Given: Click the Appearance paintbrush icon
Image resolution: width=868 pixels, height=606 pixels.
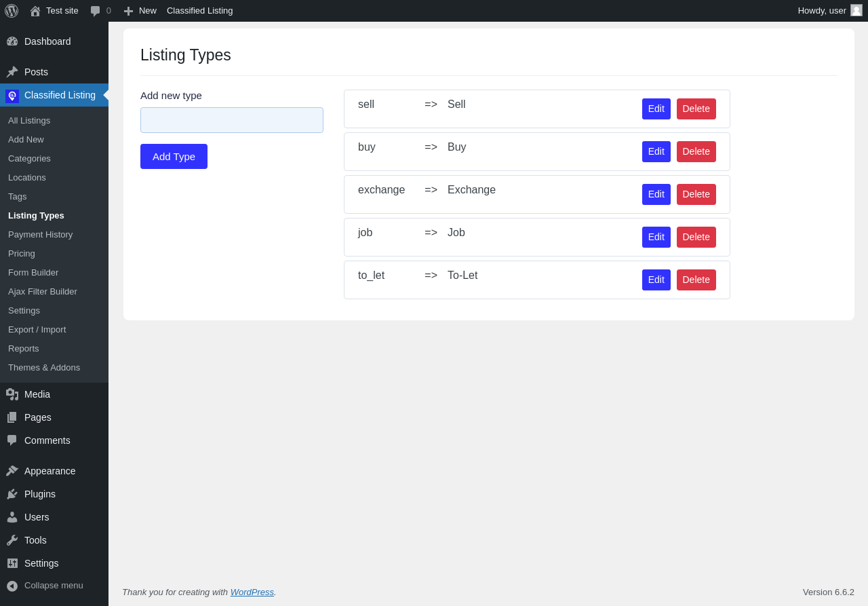Looking at the screenshot, I should point(12,471).
